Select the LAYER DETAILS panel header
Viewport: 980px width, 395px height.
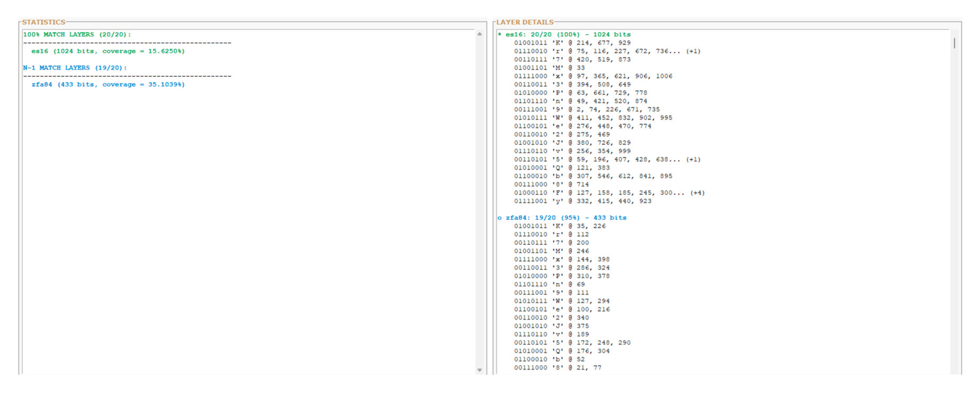(x=525, y=22)
